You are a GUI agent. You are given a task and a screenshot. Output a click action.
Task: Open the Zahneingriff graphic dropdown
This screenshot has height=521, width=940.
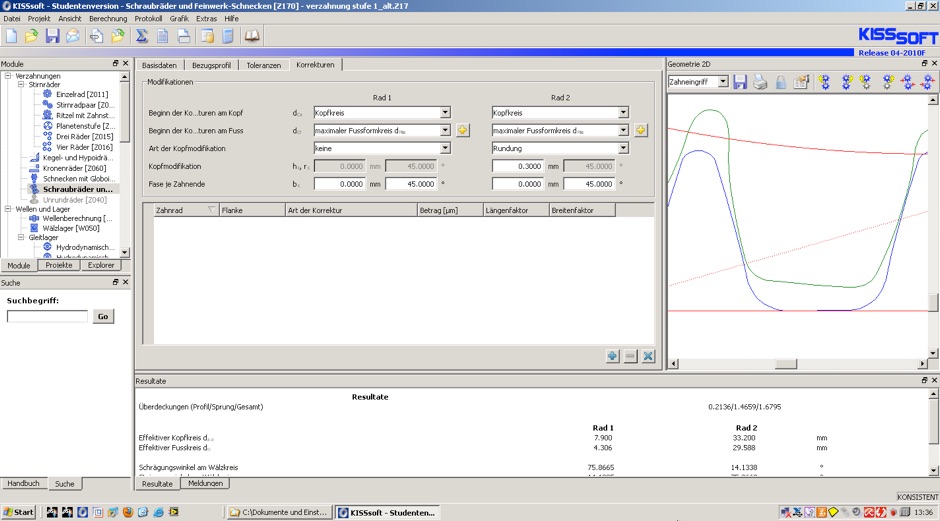pyautogui.click(x=723, y=82)
